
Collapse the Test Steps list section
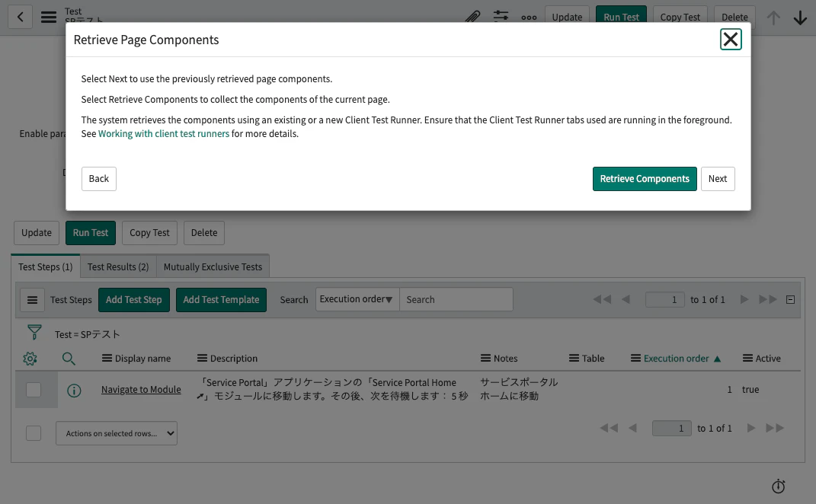[x=790, y=300]
